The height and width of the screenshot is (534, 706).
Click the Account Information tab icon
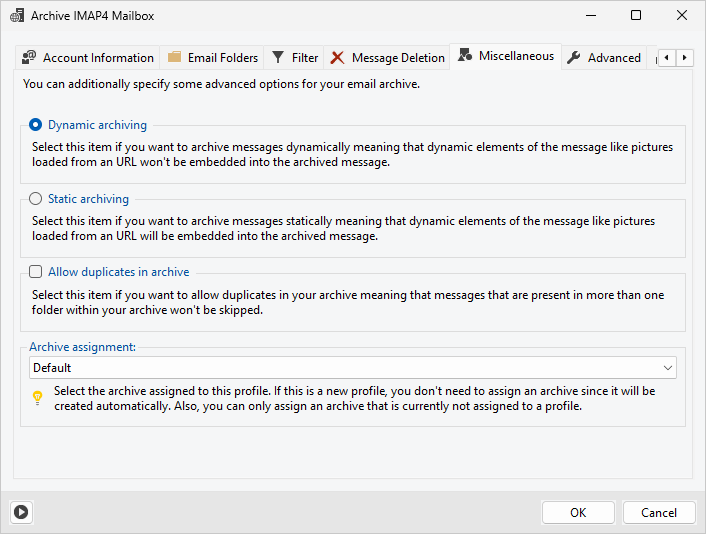pyautogui.click(x=30, y=58)
